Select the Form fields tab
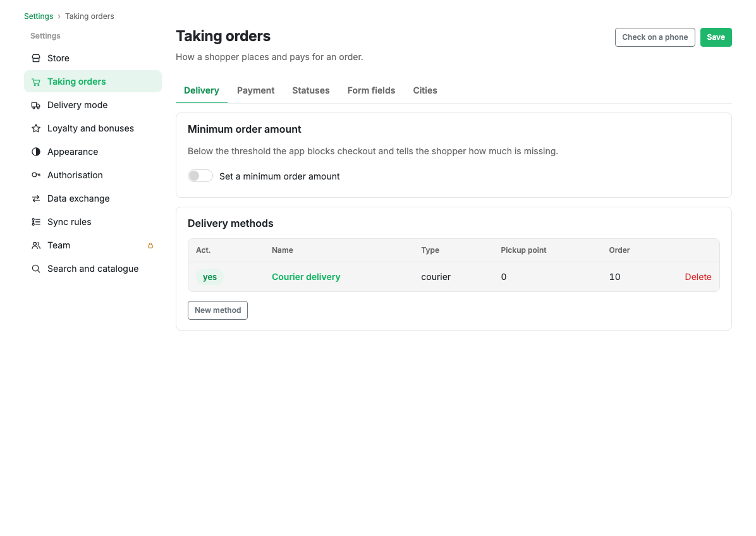This screenshot has height=536, width=756. 371,90
